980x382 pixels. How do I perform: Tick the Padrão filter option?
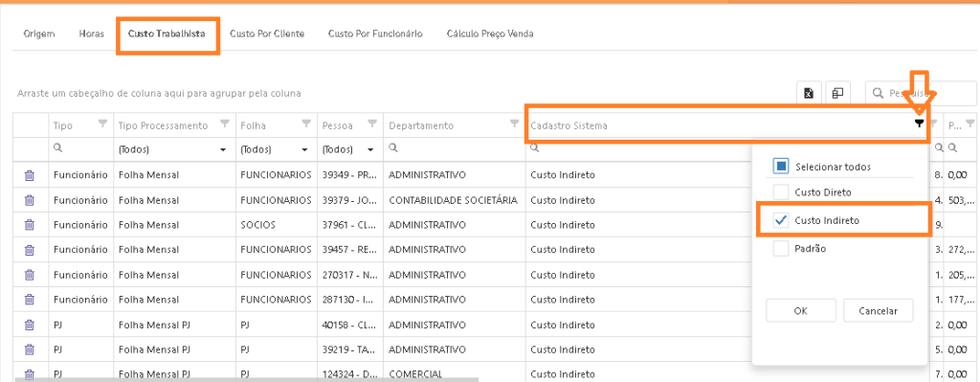coord(781,248)
